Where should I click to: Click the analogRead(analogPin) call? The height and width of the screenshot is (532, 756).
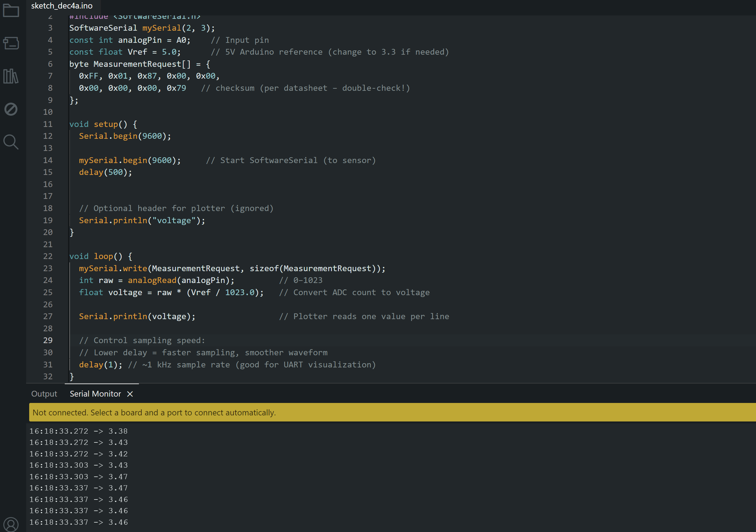point(181,280)
